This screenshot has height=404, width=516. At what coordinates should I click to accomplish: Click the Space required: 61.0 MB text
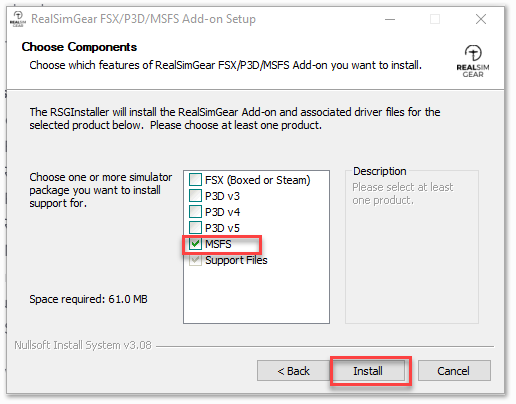pos(88,299)
